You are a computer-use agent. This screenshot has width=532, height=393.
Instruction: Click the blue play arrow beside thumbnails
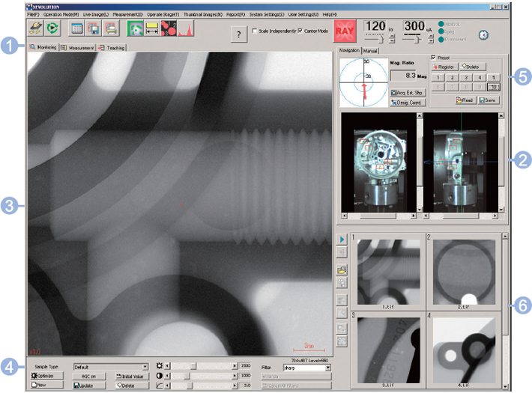342,240
